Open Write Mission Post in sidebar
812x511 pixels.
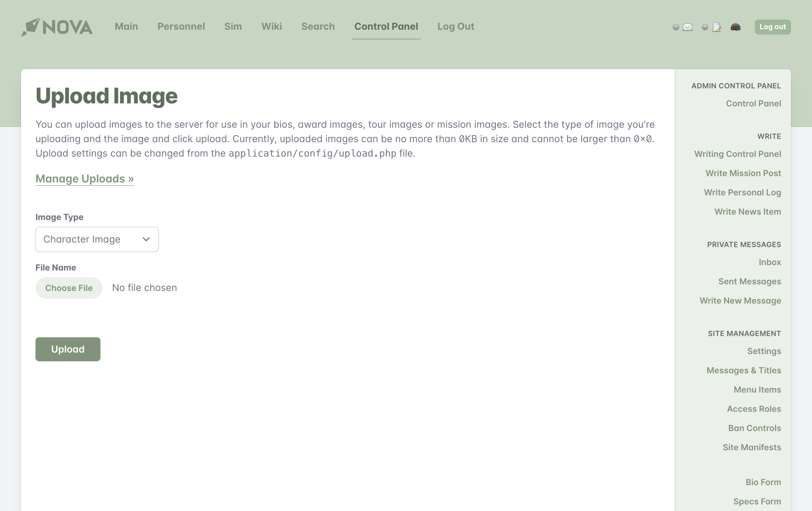click(743, 173)
